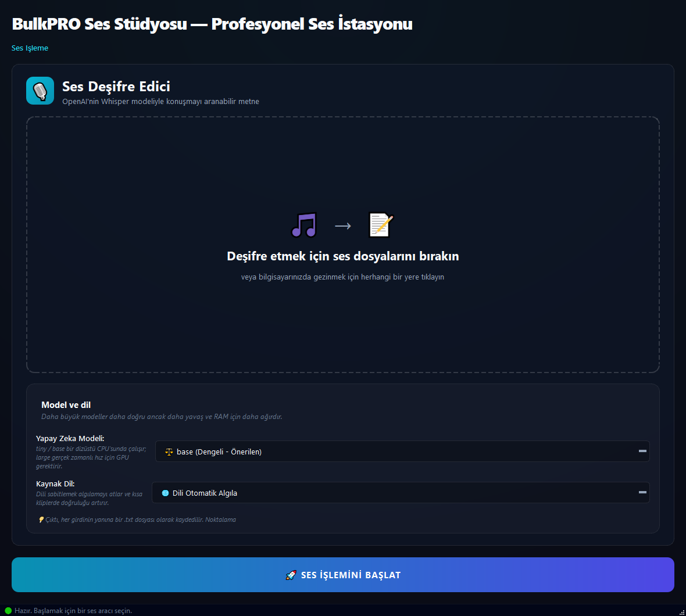Open the Yapay Zeka Modeli dropdown
Screen dimensions: 686x616
coord(402,452)
